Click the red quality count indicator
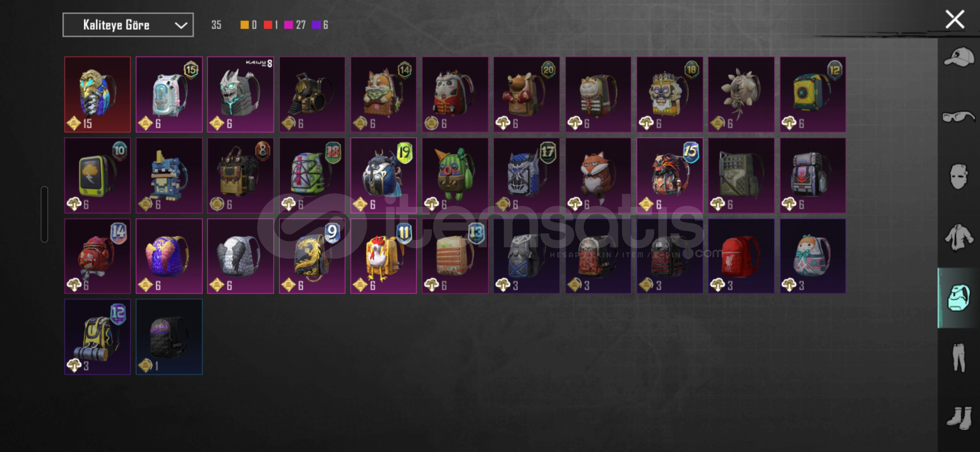The height and width of the screenshot is (452, 980). pos(271,25)
